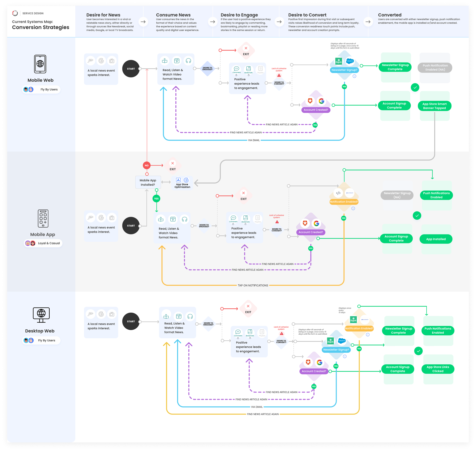Click VIA EMAIL label in Mobile Web row

point(254,140)
